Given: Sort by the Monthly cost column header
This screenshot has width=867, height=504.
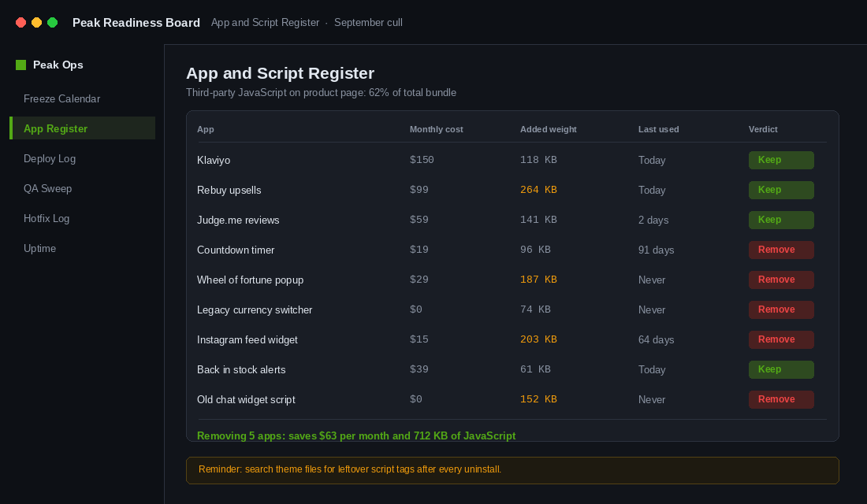Looking at the screenshot, I should (x=437, y=129).
